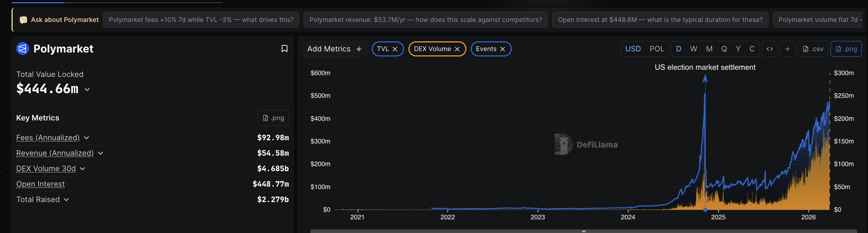Expand the Total Value Locked breakdown chevron
868x233 pixels.
tap(87, 90)
